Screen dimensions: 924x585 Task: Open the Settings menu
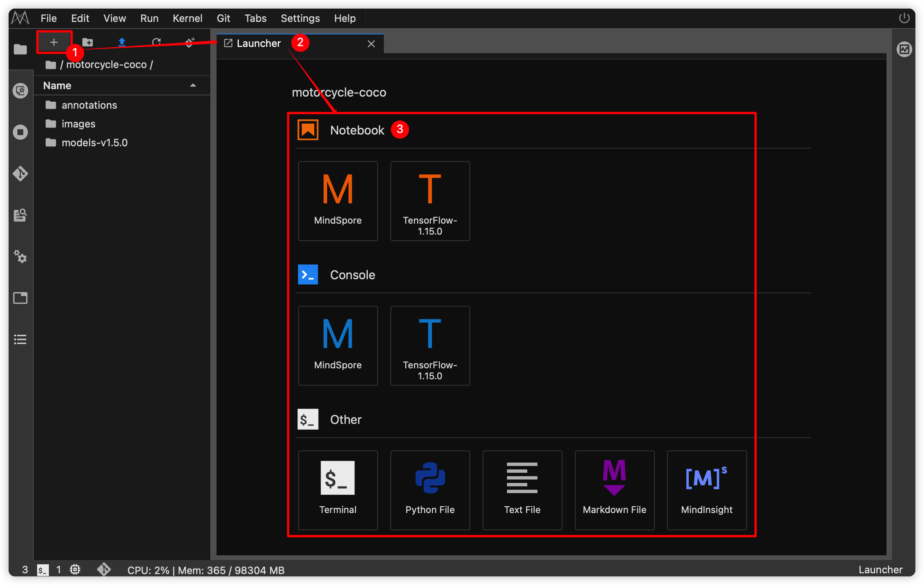[x=300, y=18]
